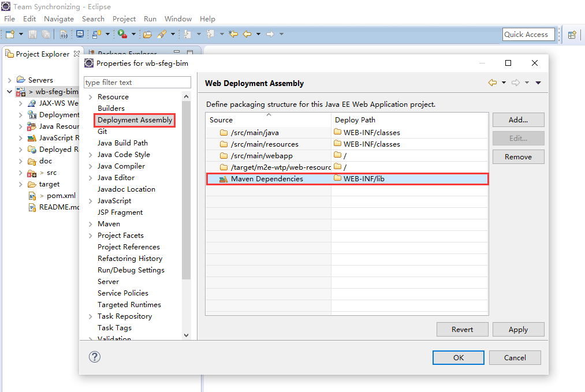
Task: Collapse the wb-sfeg-bim project node
Action: coord(10,91)
